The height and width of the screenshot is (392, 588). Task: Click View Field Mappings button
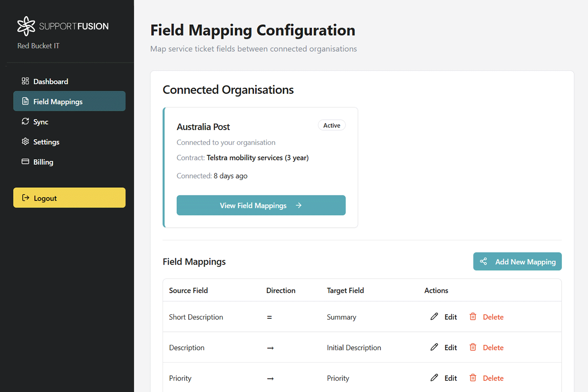pyautogui.click(x=261, y=205)
